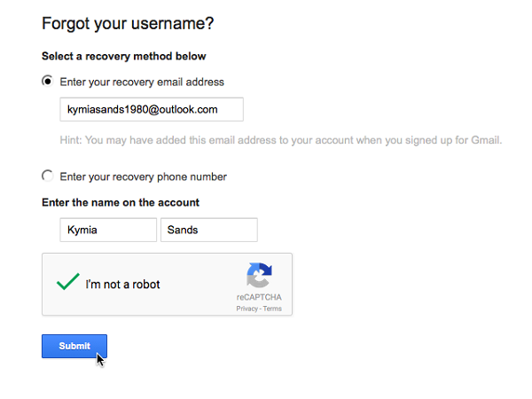The image size is (532, 399).
Task: Click the "Forgot your username?" heading
Action: coord(128,24)
